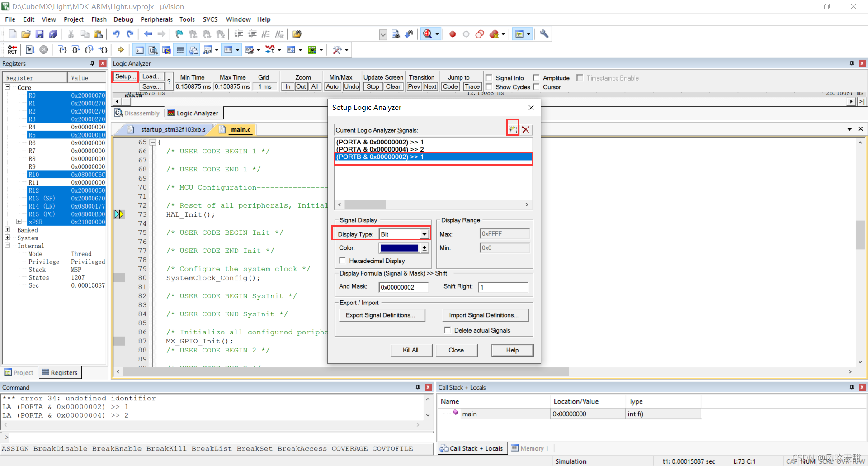Collapse the Internal register group
The image size is (868, 466).
[x=8, y=245]
